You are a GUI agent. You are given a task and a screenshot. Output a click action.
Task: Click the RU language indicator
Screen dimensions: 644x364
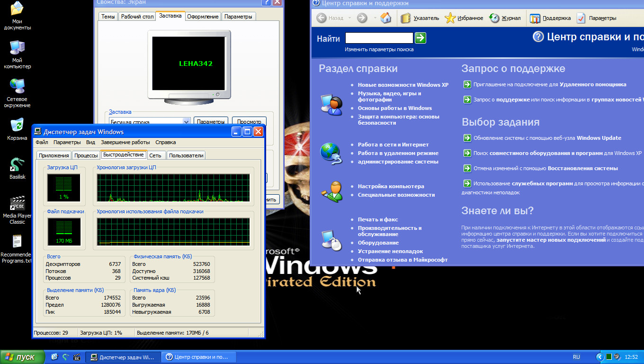[x=576, y=357]
